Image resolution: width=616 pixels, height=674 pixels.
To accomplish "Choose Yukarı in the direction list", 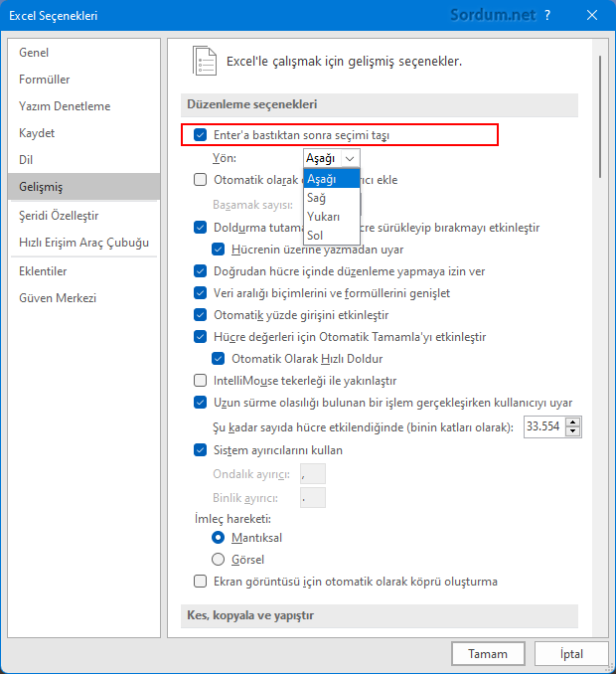I will (x=332, y=217).
